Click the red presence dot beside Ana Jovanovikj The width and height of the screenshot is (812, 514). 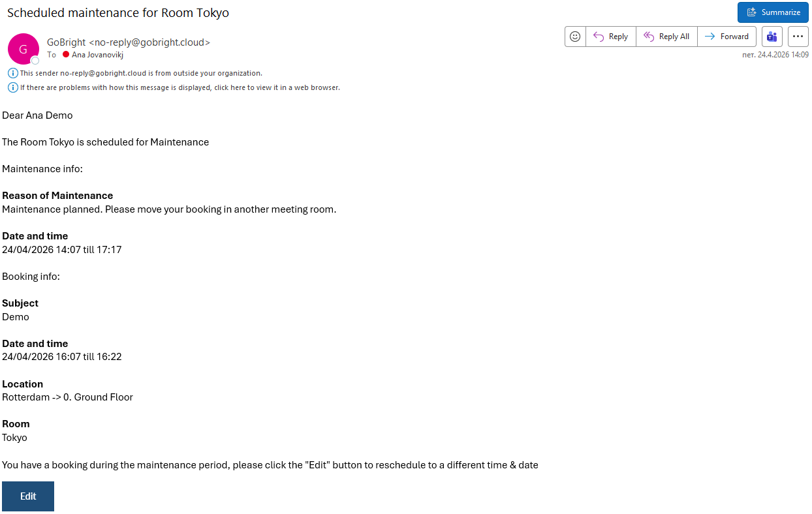(x=66, y=55)
